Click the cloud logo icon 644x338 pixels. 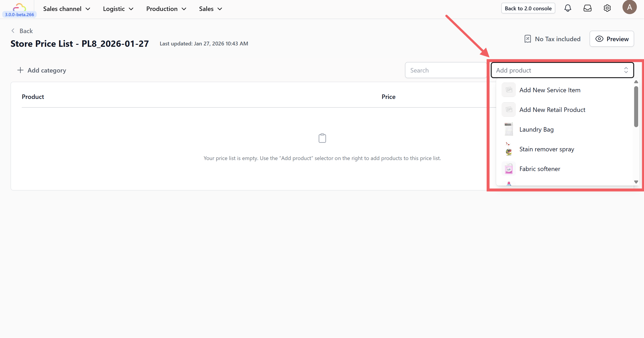[19, 7]
